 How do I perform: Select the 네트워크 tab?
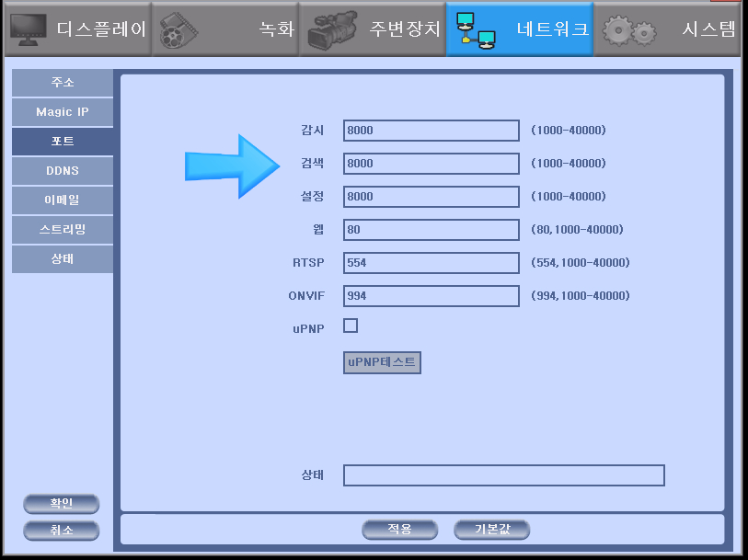coord(520,29)
